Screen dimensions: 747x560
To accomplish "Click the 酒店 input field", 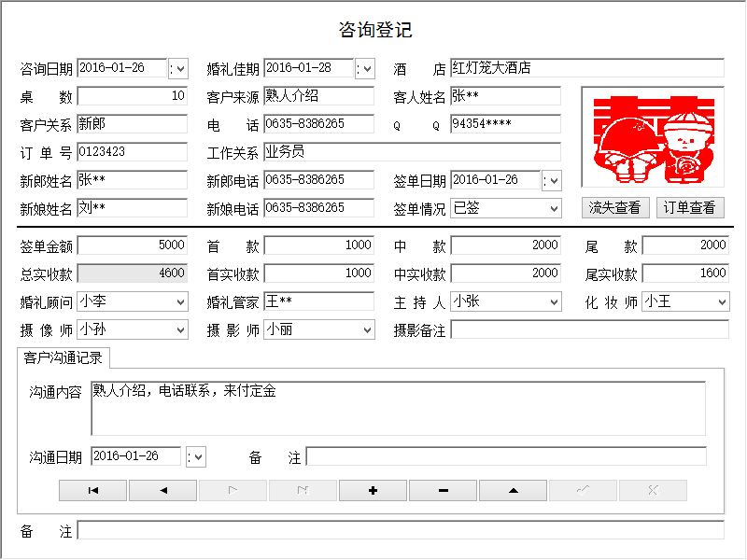I will 585,68.
